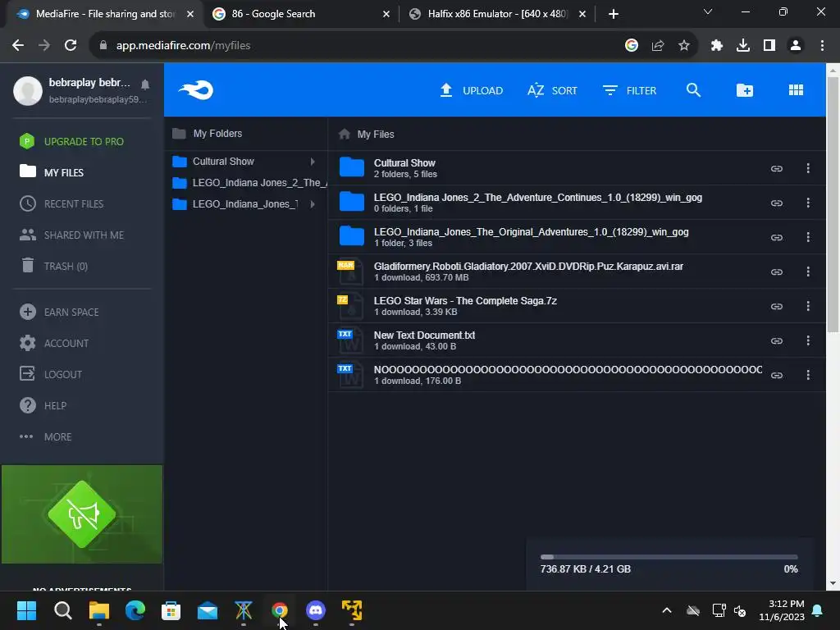The height and width of the screenshot is (630, 840).
Task: Select New Text Document.txt file
Action: [x=577, y=340]
